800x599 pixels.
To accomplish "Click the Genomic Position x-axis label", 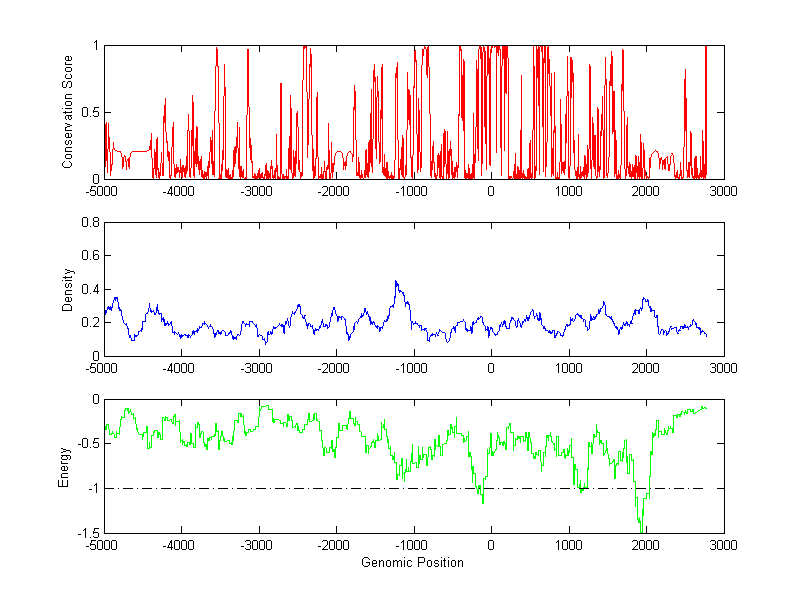I will 412,562.
